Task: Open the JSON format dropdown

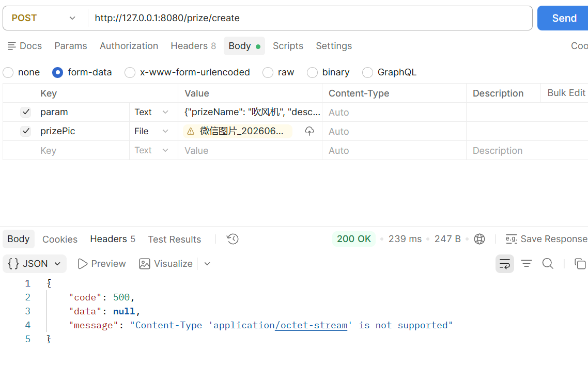Action: click(35, 264)
